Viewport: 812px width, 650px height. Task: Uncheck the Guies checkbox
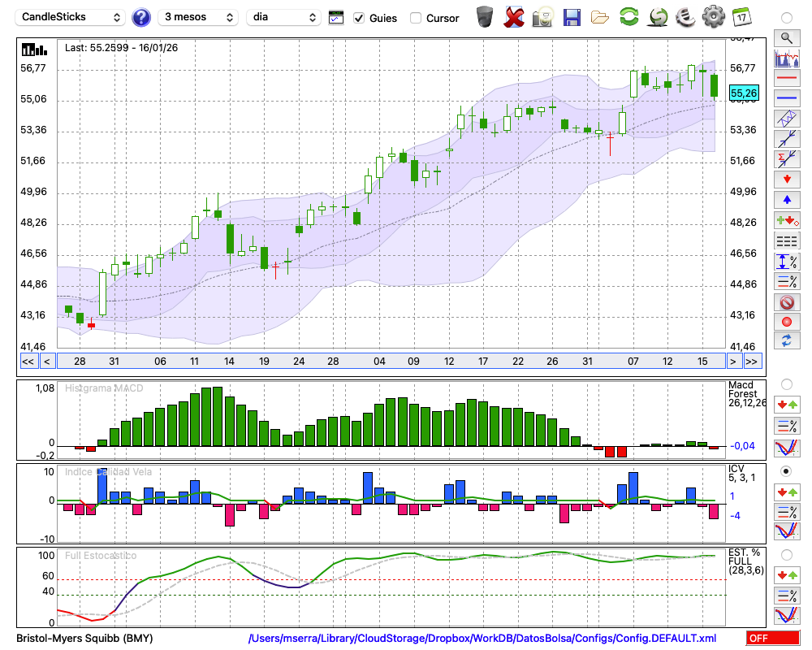click(359, 18)
